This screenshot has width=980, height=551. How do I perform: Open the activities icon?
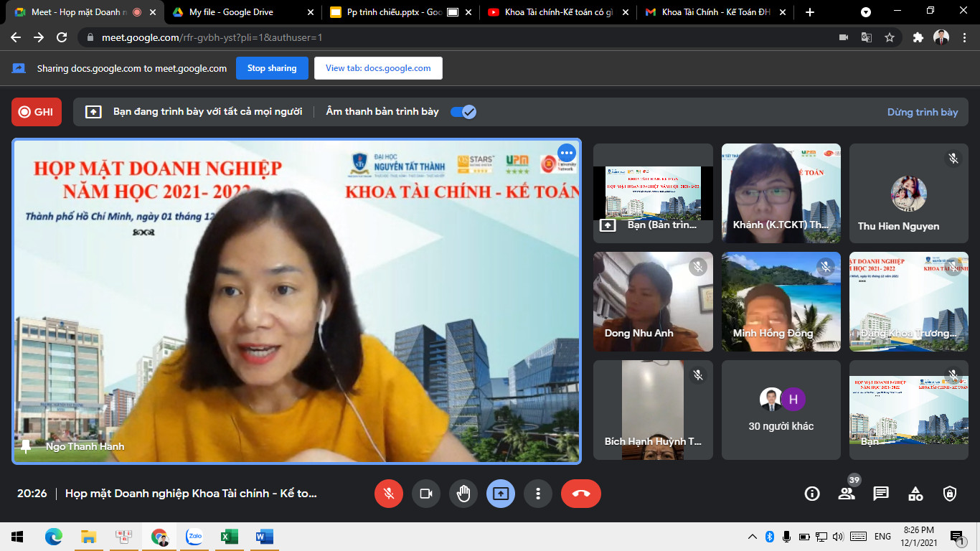click(915, 494)
